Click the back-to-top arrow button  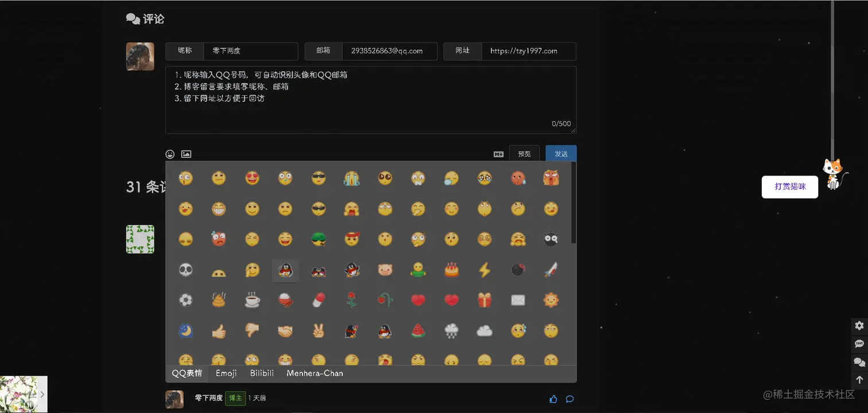coord(859,380)
